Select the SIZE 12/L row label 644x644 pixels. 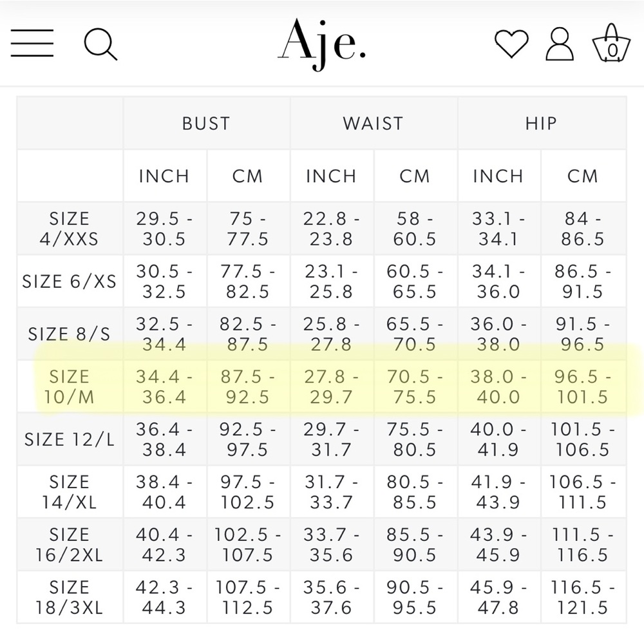[x=70, y=439]
